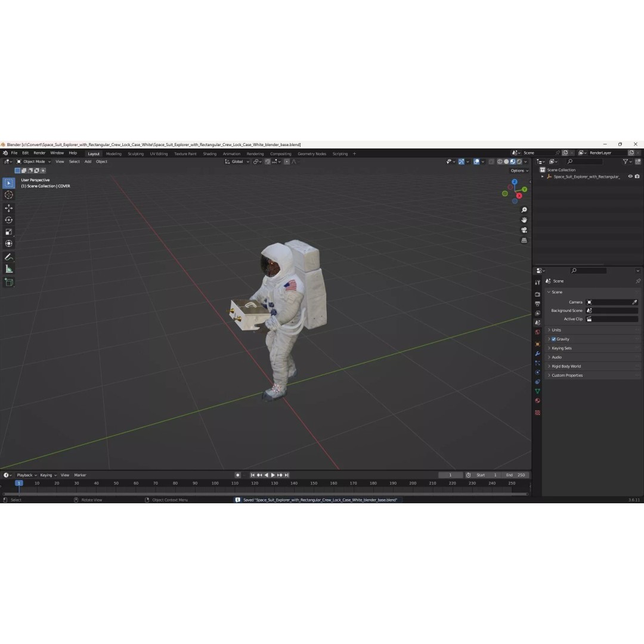Switch to the Geometry Nodes workspace tab

click(312, 154)
